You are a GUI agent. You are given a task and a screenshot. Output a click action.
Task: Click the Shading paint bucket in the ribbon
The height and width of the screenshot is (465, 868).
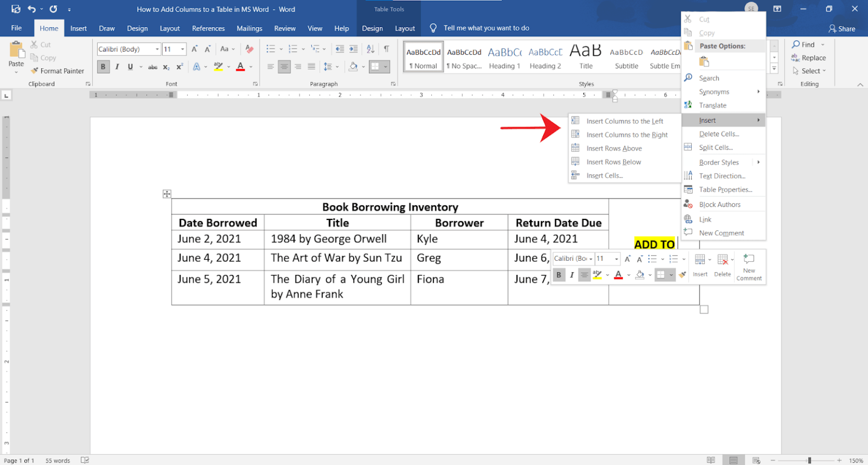click(353, 67)
